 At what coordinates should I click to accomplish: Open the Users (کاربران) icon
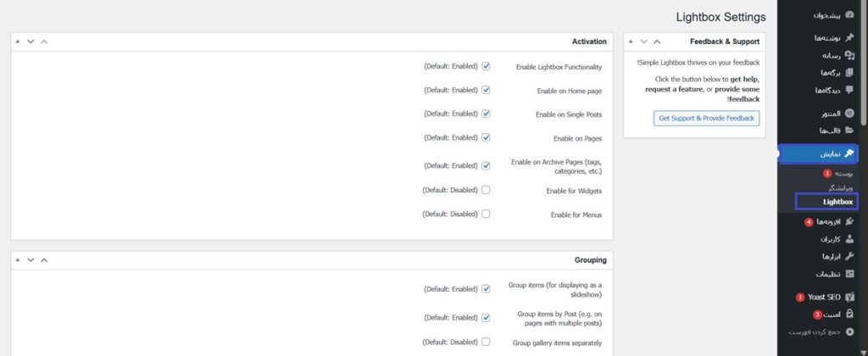(849, 239)
